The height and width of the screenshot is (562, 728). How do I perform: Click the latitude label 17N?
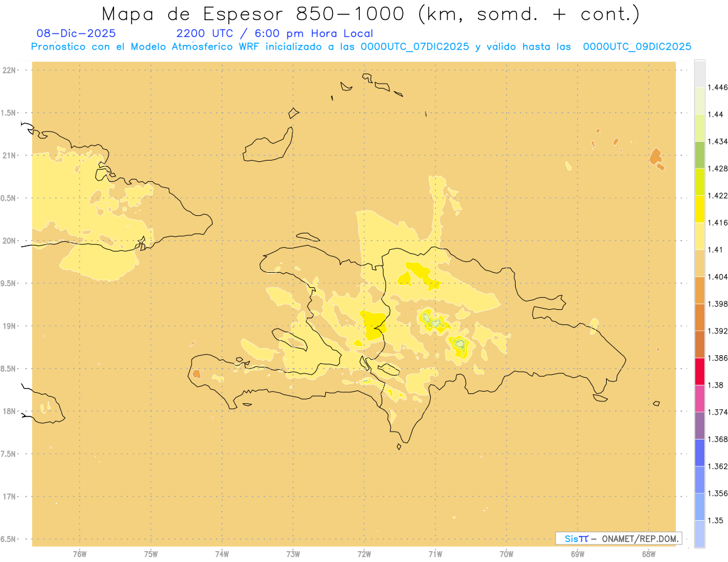(x=8, y=497)
